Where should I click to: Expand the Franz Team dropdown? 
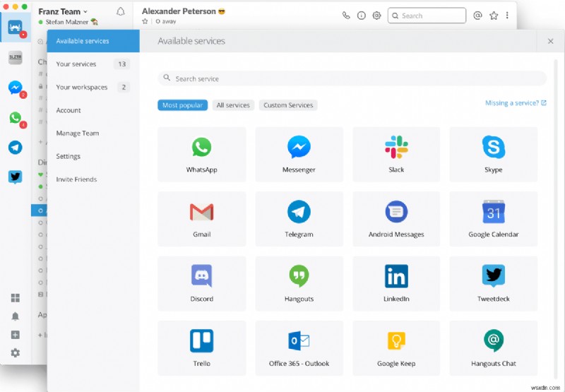(63, 11)
